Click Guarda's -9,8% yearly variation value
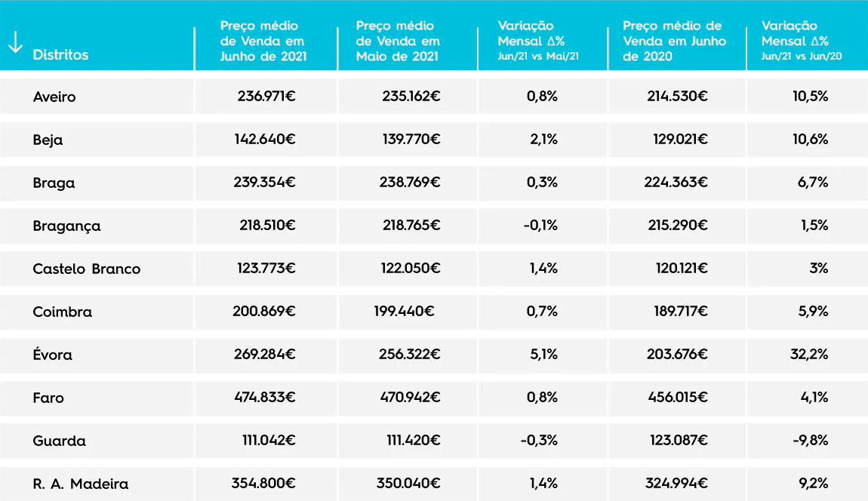Viewport: 868px width, 501px height. [809, 441]
